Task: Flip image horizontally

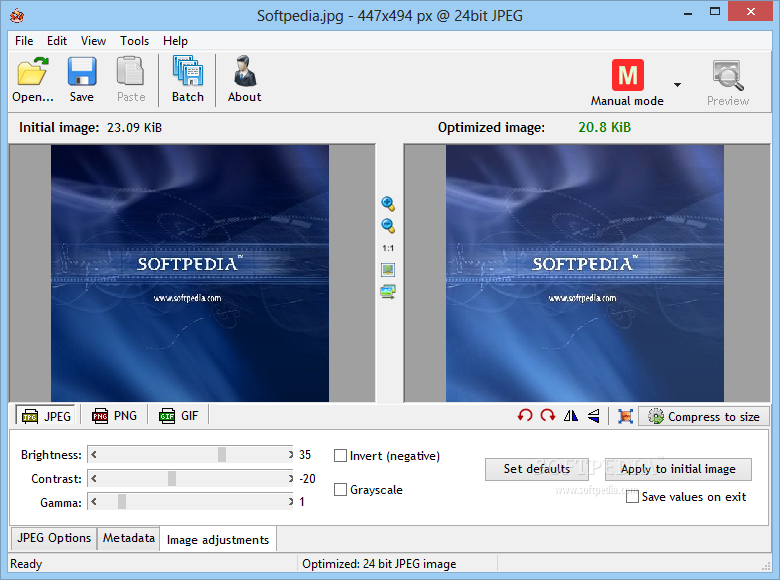Action: click(571, 415)
